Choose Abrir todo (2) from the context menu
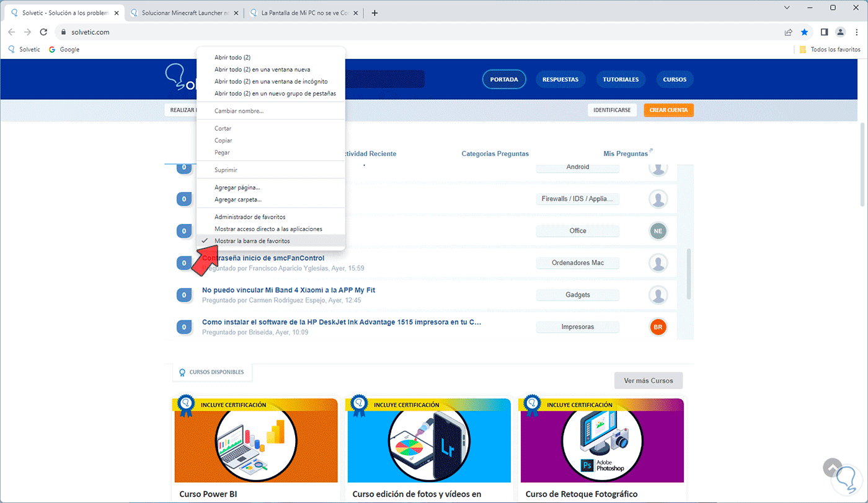The width and height of the screenshot is (868, 503). pyautogui.click(x=270, y=57)
